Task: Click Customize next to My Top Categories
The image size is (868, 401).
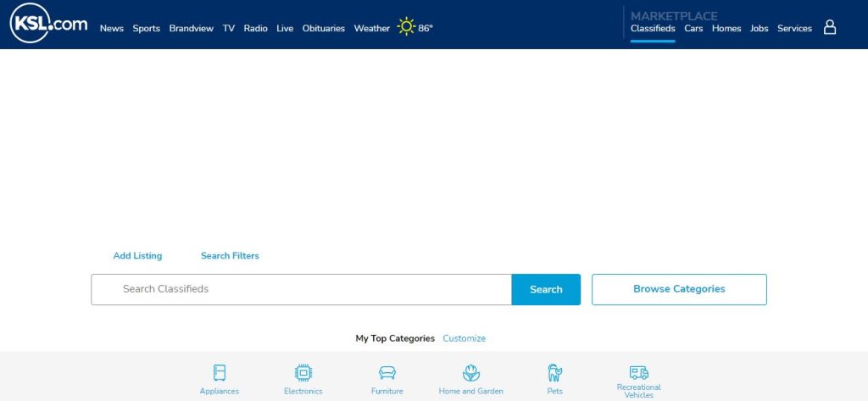Action: click(x=464, y=338)
